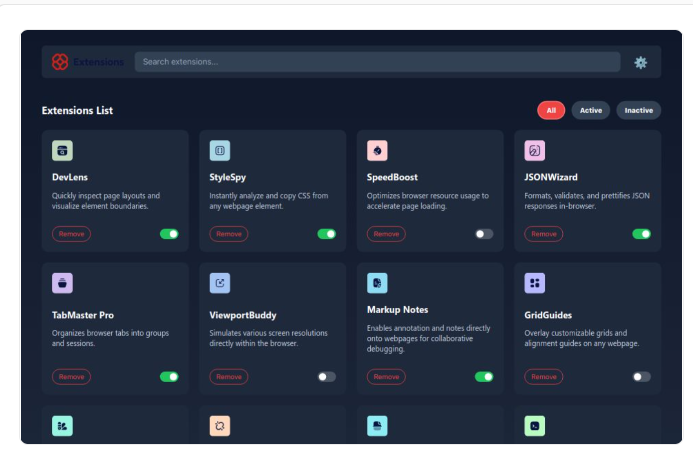Click the teal icon below TabMaster Pro card
The width and height of the screenshot is (693, 463).
[62, 426]
